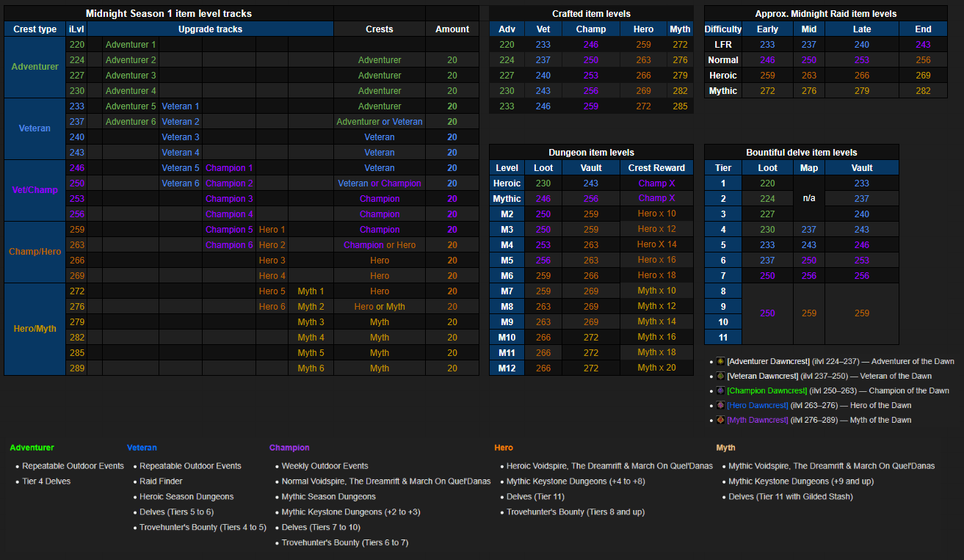Select the orange Hero heading in sources list
This screenshot has width=964, height=560.
point(504,448)
